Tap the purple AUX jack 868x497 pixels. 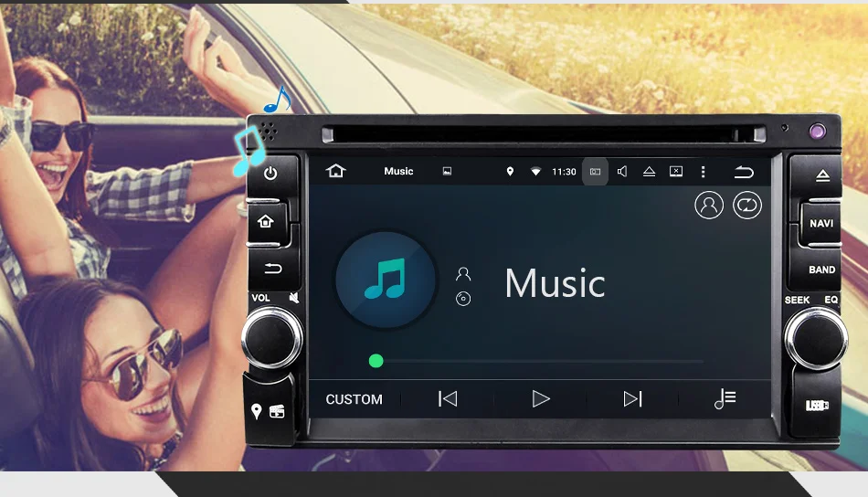817,132
